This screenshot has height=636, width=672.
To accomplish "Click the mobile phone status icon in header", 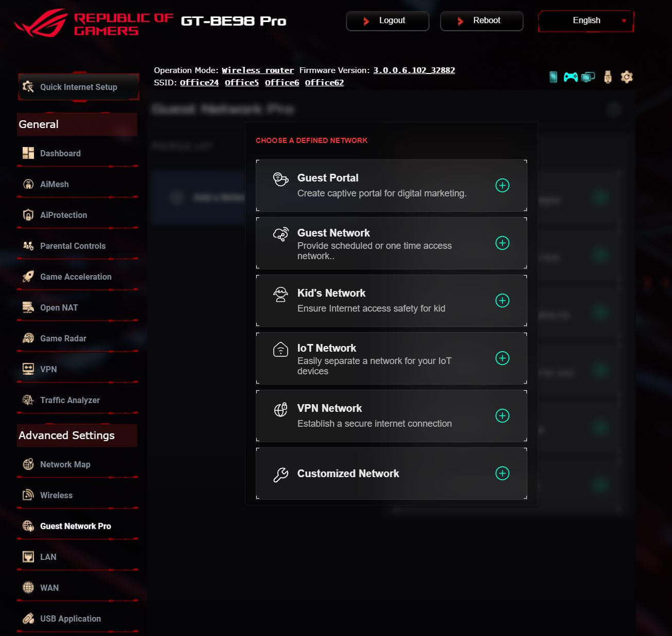I will click(x=553, y=77).
